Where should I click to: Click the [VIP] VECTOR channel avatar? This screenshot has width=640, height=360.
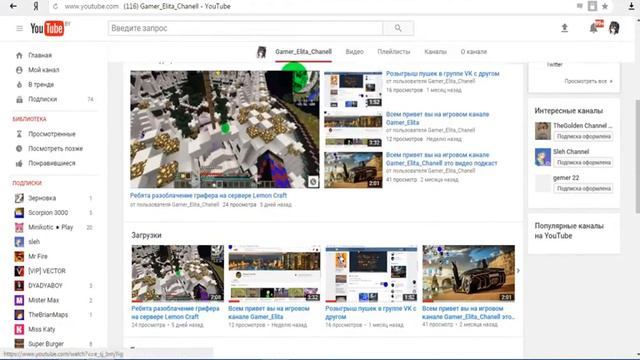(19, 271)
